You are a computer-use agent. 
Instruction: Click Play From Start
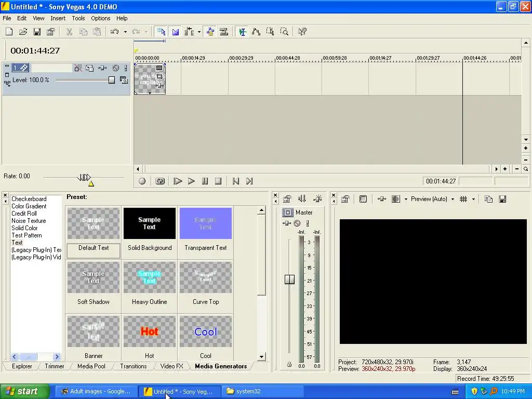pyautogui.click(x=178, y=181)
